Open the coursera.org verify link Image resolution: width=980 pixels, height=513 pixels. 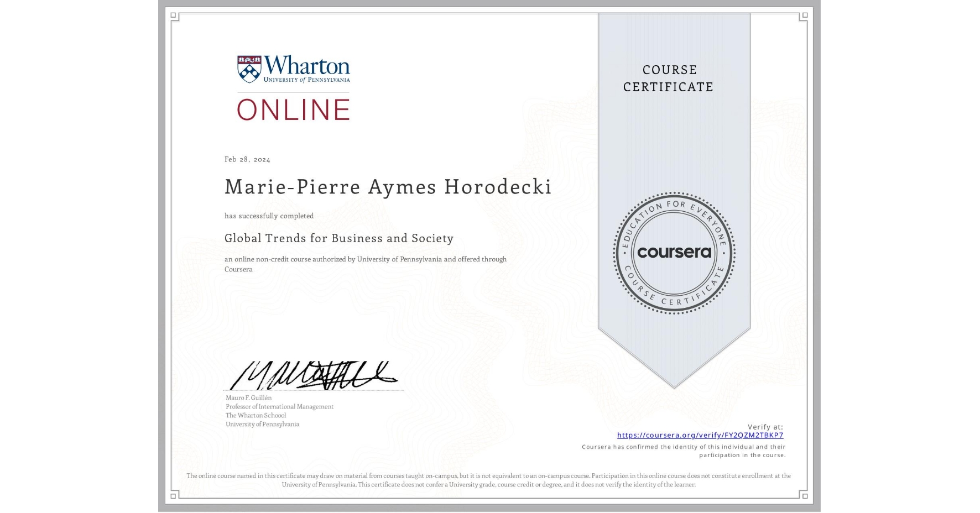click(700, 435)
